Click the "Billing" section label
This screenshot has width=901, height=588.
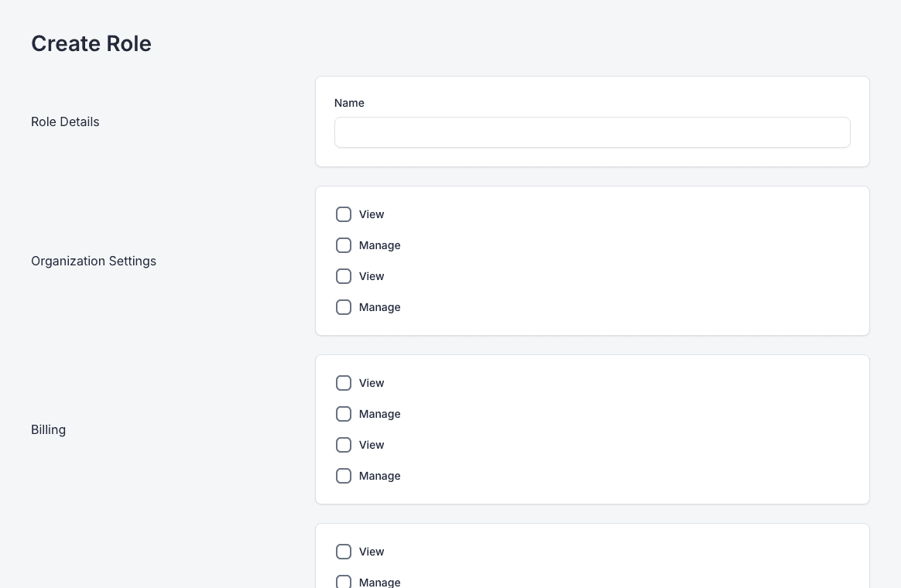click(48, 429)
